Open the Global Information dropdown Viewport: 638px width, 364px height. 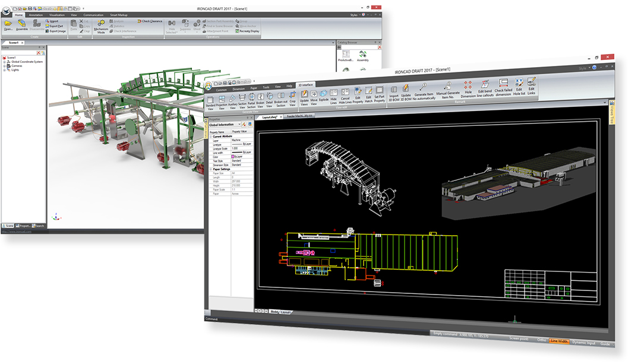pyautogui.click(x=239, y=125)
